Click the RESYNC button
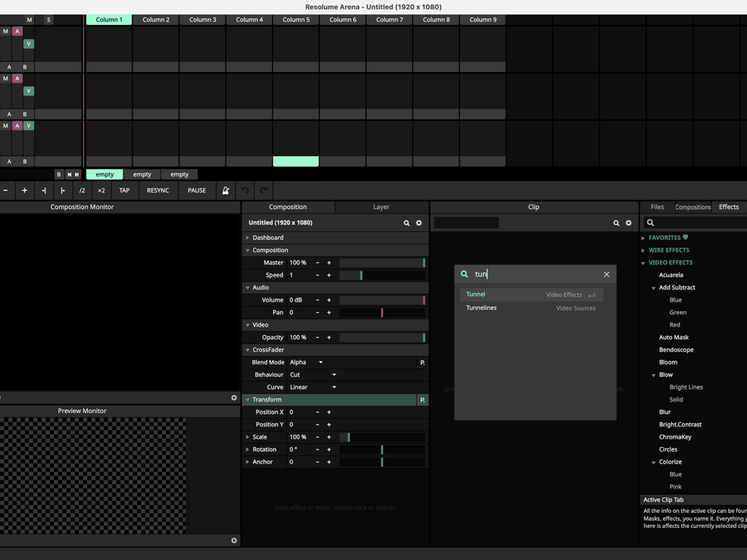The image size is (747, 560). click(157, 190)
